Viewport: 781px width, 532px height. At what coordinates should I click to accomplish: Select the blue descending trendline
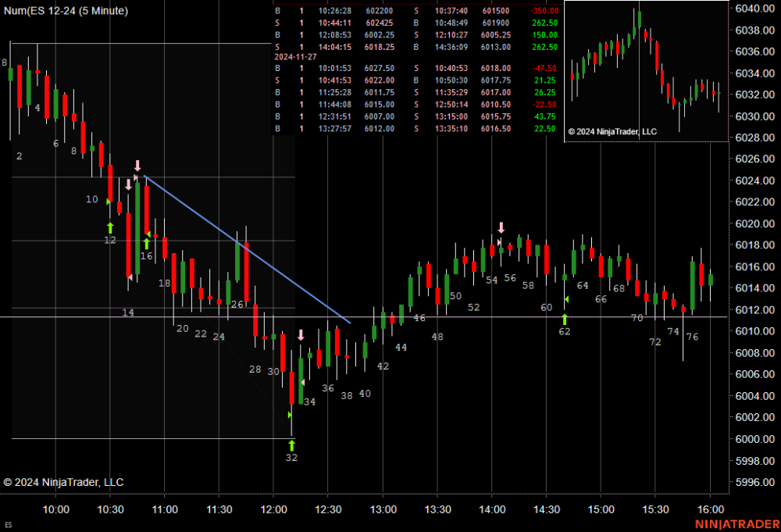248,249
